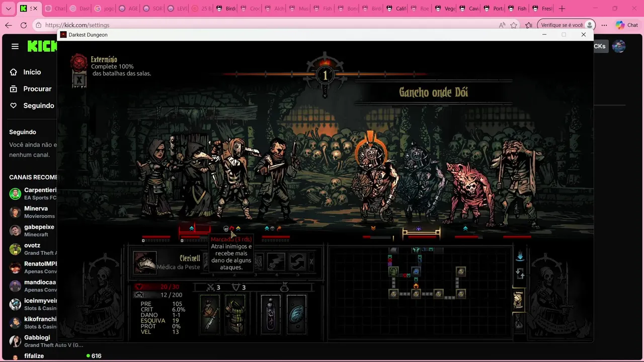644x362 pixels.
Task: Target the armored skeleton enemy
Action: click(x=422, y=184)
